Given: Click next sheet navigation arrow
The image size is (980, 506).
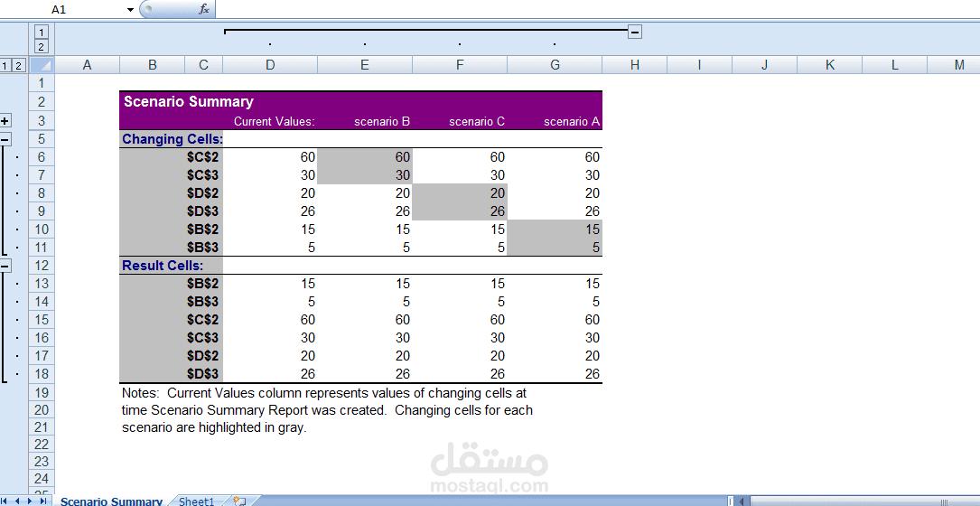Looking at the screenshot, I should (x=31, y=501).
